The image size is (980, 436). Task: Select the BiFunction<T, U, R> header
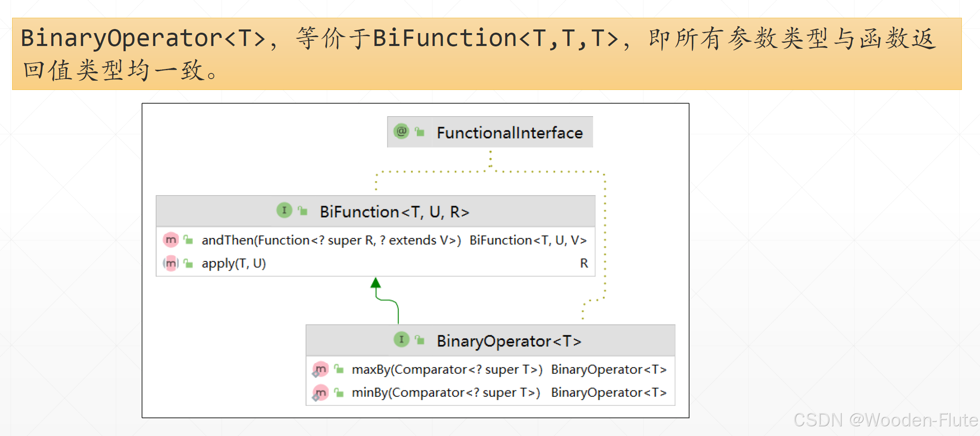(394, 212)
